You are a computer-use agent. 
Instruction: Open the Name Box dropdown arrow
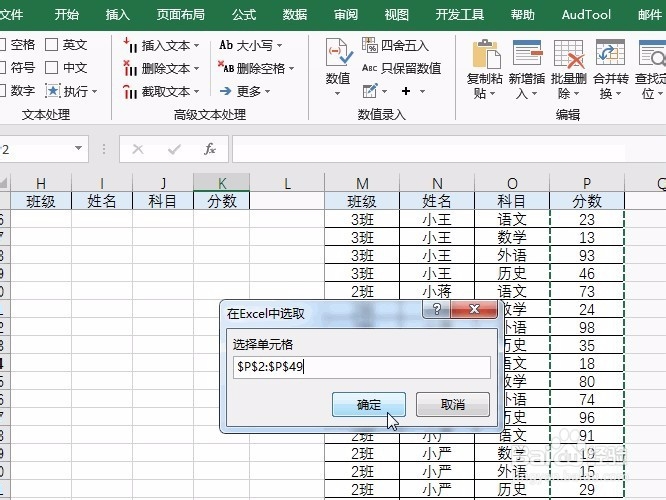pyautogui.click(x=78, y=148)
